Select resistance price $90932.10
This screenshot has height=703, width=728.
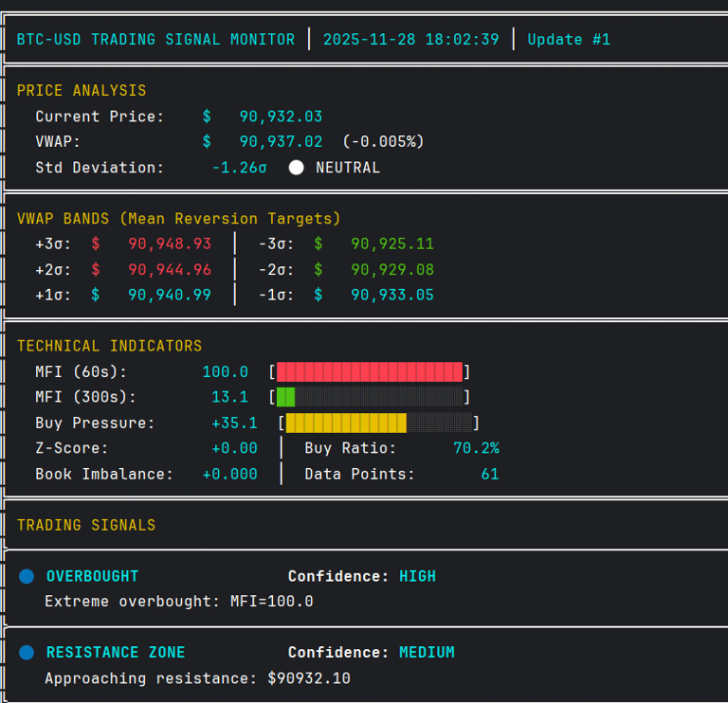click(x=309, y=678)
